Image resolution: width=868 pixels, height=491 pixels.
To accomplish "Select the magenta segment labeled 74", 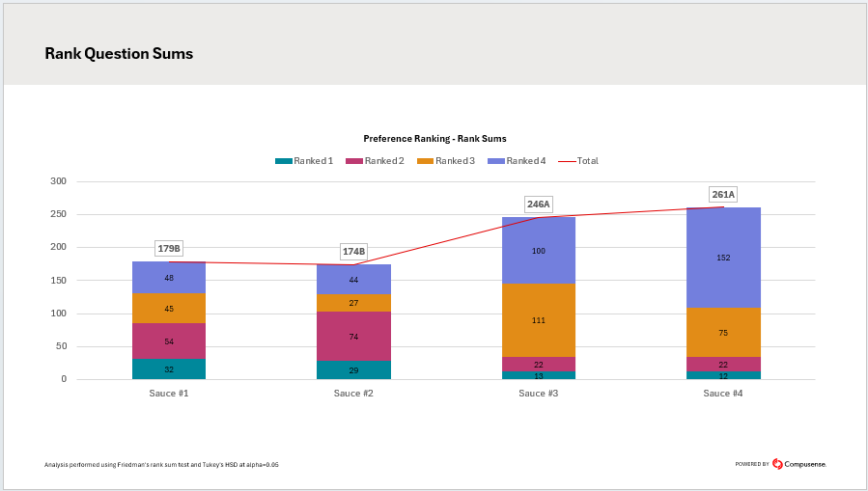I will tap(354, 337).
